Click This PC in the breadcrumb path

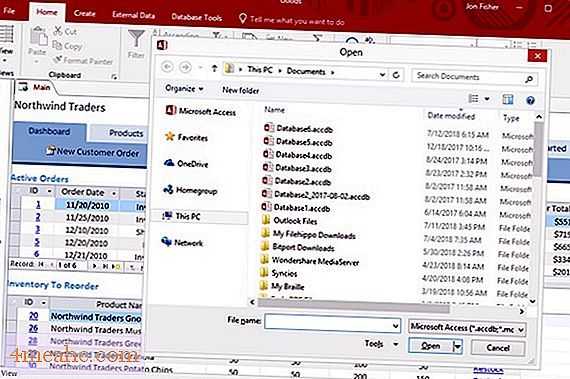coord(260,69)
